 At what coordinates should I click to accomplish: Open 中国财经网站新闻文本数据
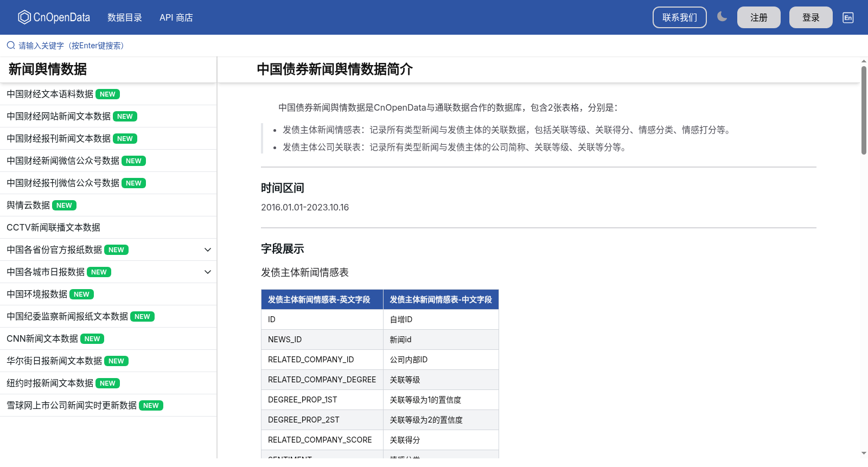coord(59,116)
